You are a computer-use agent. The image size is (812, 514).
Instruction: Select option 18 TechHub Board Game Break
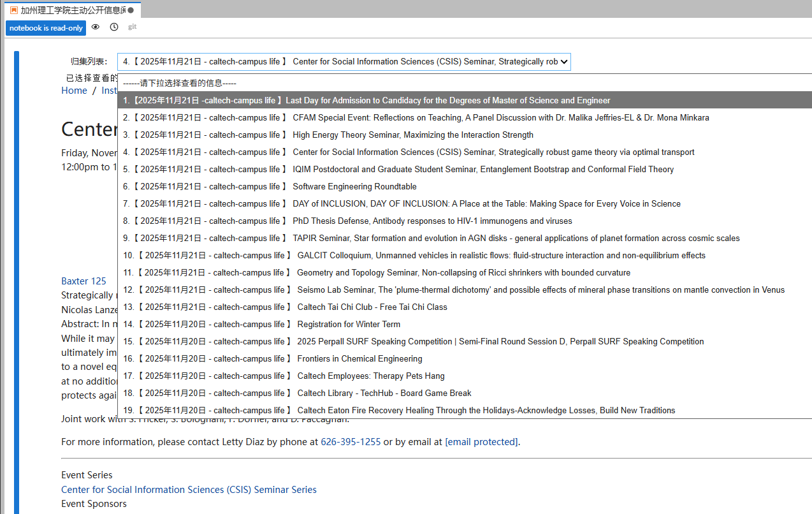point(465,393)
